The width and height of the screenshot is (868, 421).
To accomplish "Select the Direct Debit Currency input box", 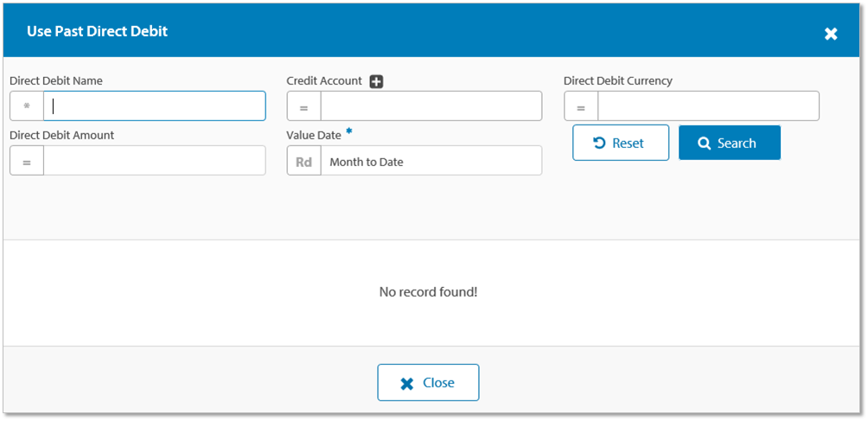I will (x=708, y=106).
